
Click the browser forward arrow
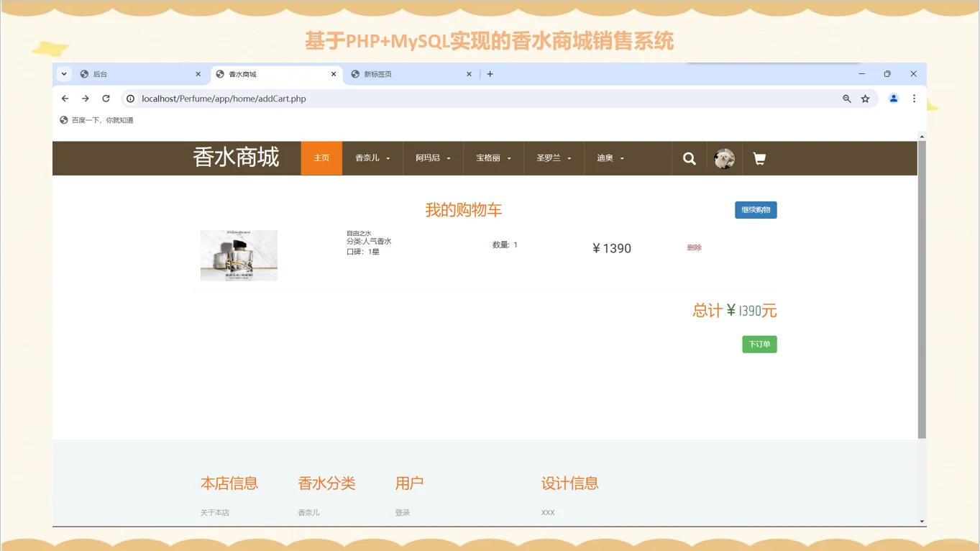tap(85, 99)
